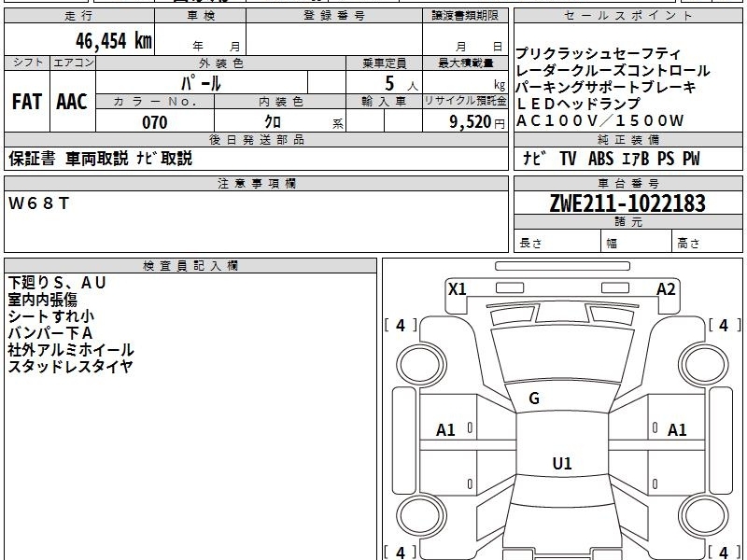Click the 諸元 header
747x560 pixels.
[x=627, y=222]
